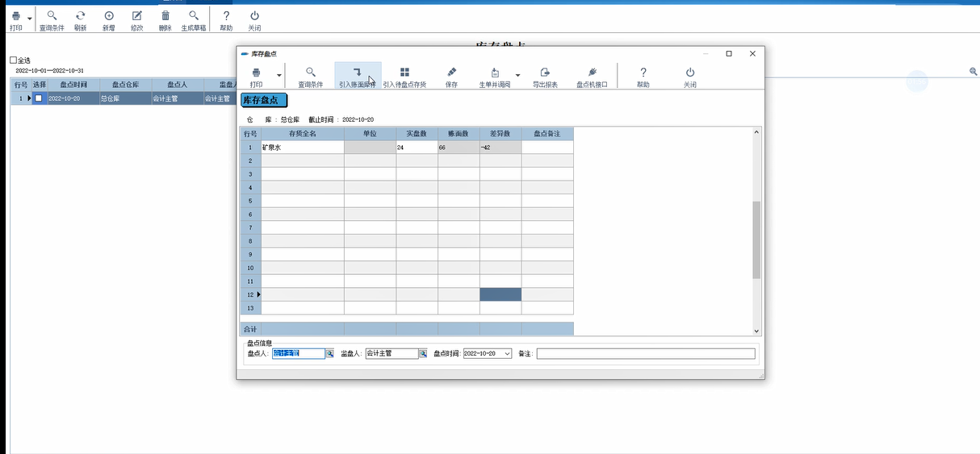Click 引入待盘点存货 grid icon
Screen dimensions: 980x454
[404, 73]
